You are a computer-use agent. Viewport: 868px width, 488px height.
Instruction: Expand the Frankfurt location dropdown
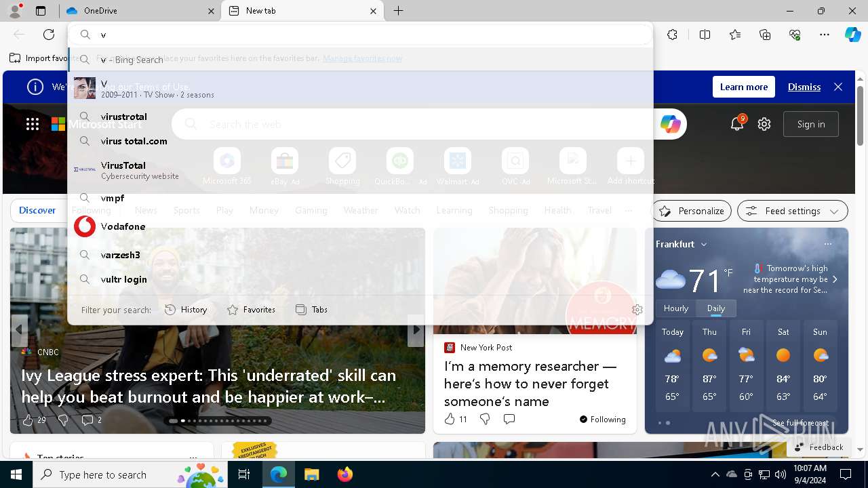pos(704,244)
